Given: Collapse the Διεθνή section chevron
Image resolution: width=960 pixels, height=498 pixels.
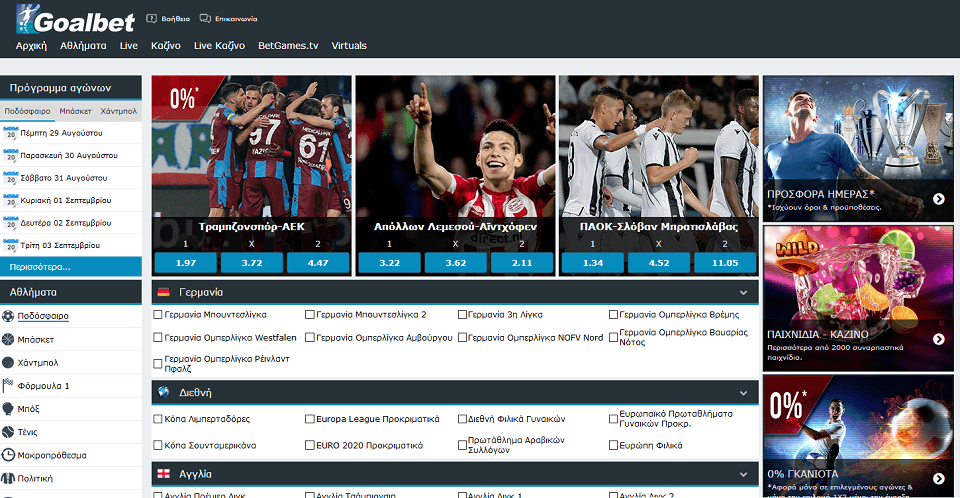Looking at the screenshot, I should click(743, 393).
